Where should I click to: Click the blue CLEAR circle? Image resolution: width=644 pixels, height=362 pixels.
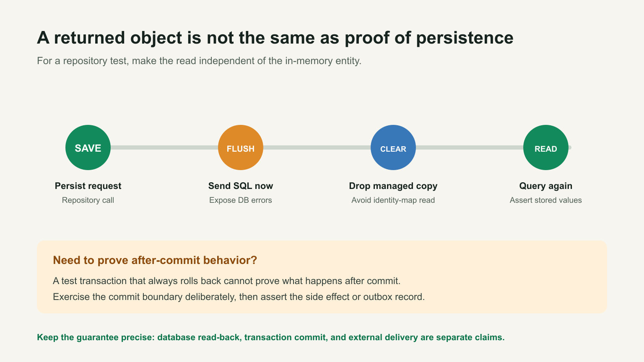pos(393,147)
